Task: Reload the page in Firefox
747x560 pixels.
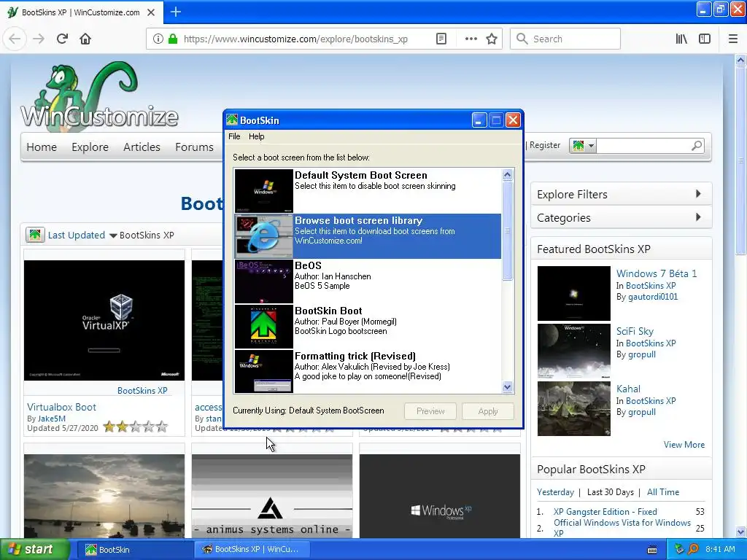Action: (x=63, y=39)
